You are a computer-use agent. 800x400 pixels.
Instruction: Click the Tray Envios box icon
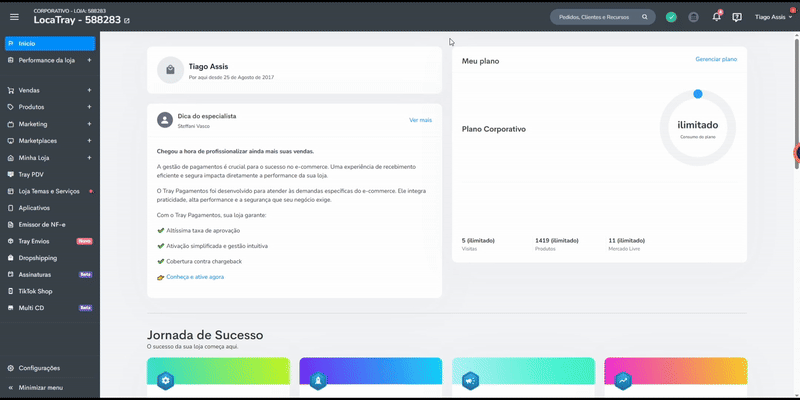tap(11, 241)
